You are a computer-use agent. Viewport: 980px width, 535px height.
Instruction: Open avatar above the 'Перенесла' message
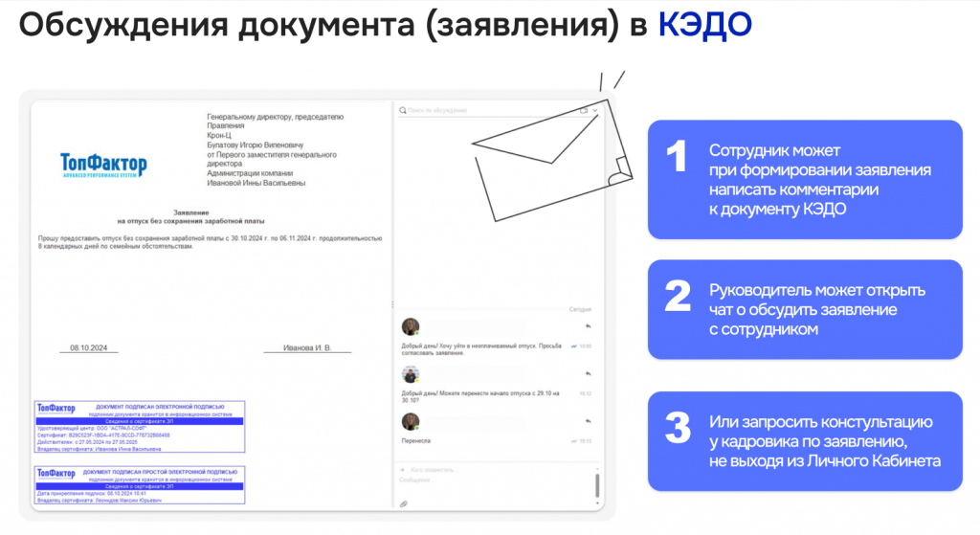[x=410, y=421]
